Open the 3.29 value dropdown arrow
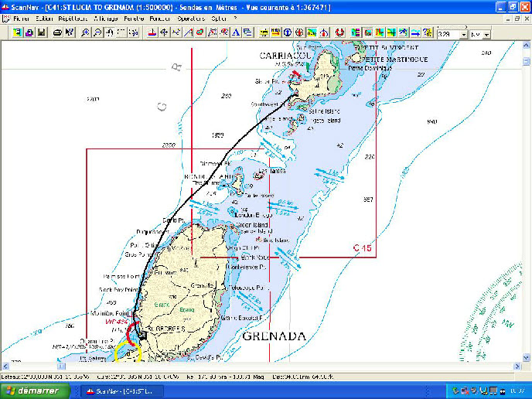The image size is (532, 399). pos(463,35)
